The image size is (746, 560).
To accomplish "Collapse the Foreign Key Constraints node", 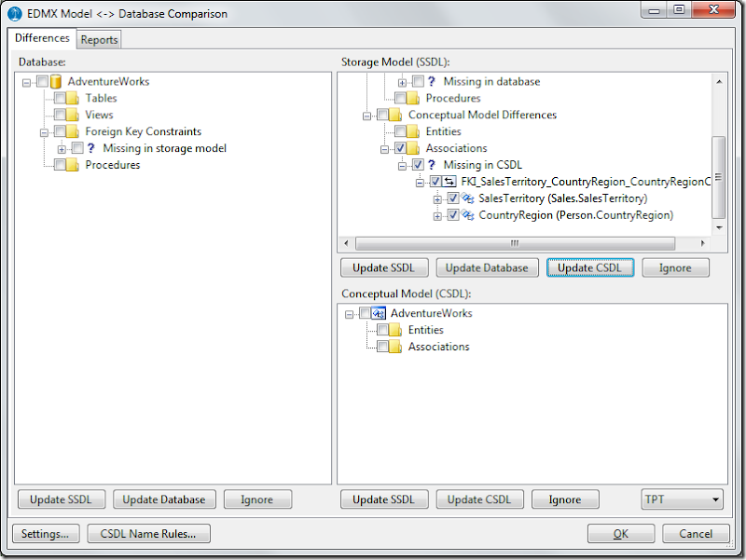I will tap(44, 132).
